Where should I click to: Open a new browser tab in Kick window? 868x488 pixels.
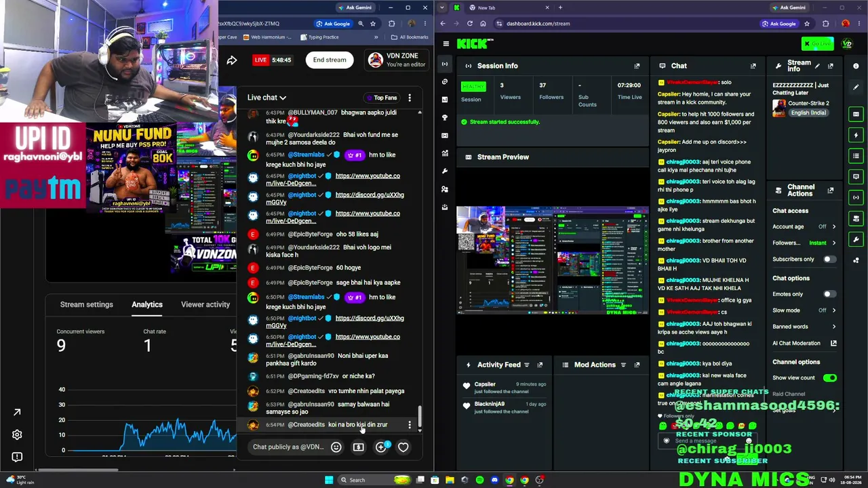pos(560,7)
